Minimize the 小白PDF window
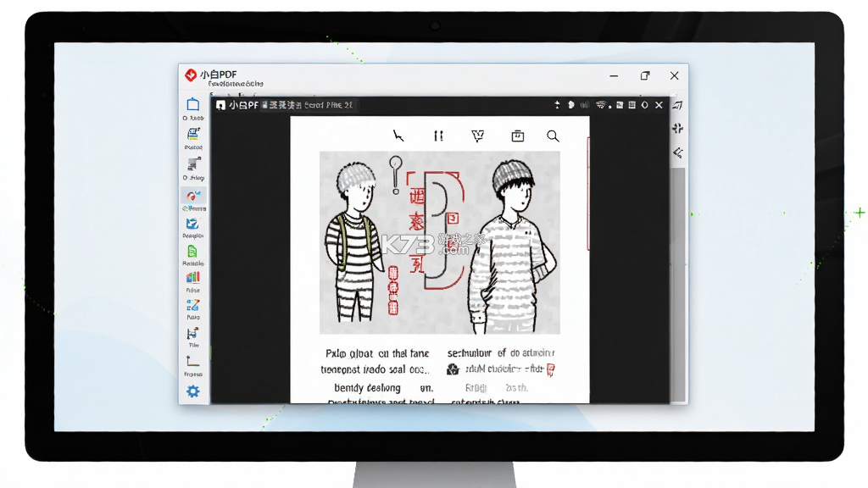The height and width of the screenshot is (488, 868). [x=614, y=75]
